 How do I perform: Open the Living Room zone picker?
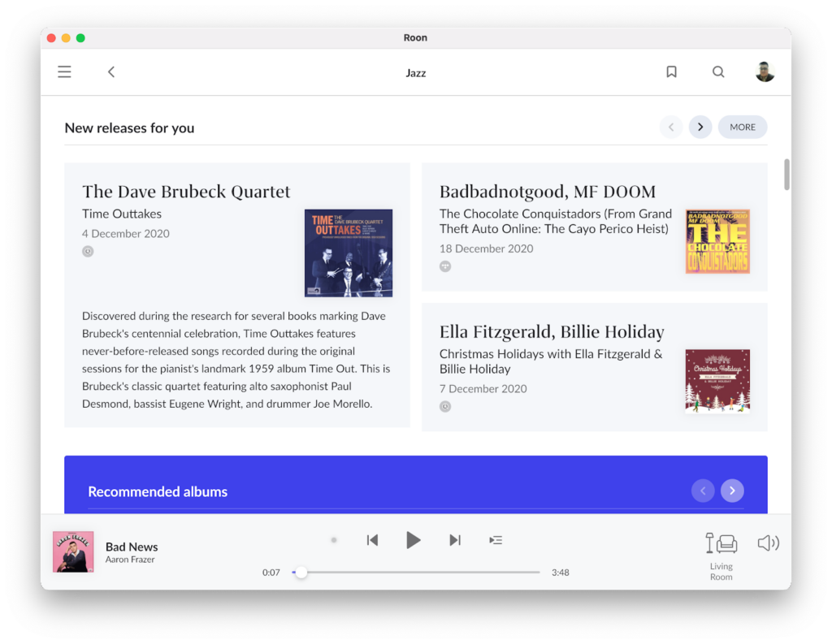721,556
